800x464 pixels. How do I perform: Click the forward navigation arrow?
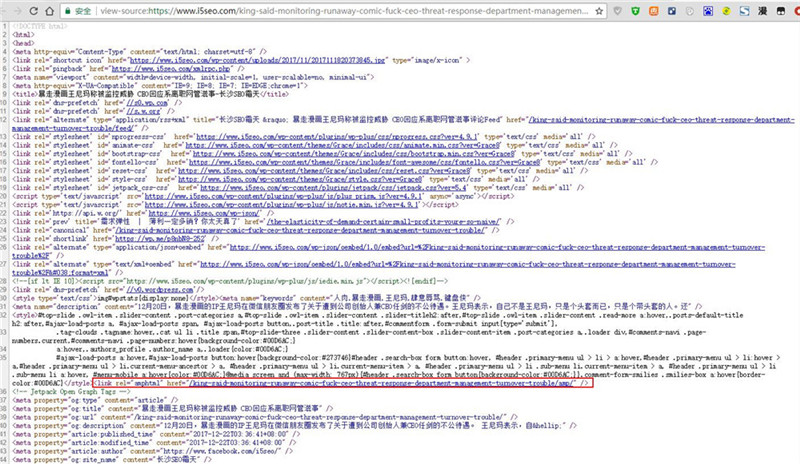18,11
